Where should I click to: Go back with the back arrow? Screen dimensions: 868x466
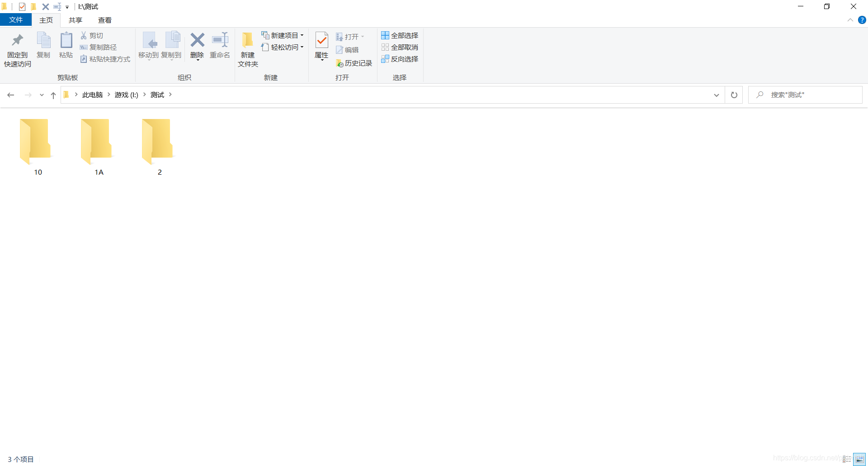click(11, 95)
